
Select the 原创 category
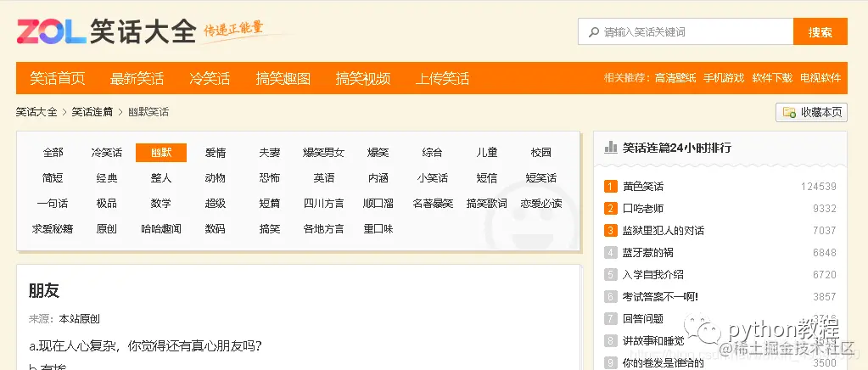click(107, 229)
